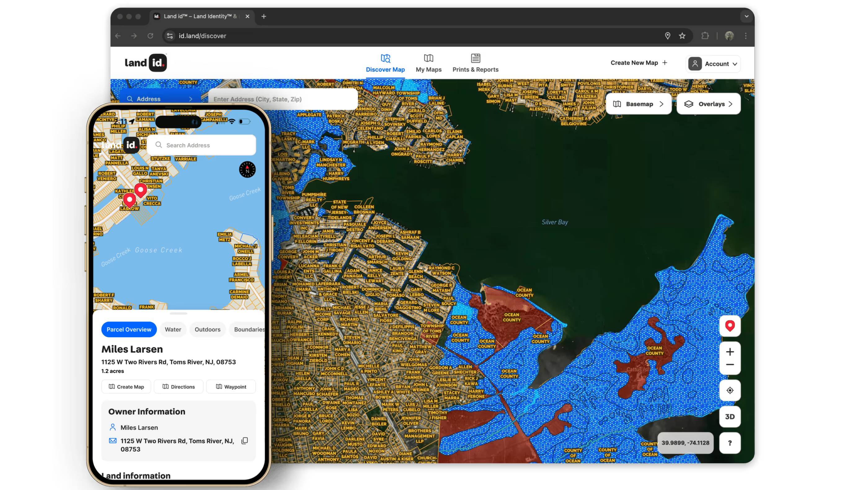Zoom out with the minus button
This screenshot has height=490, width=868.
[730, 365]
